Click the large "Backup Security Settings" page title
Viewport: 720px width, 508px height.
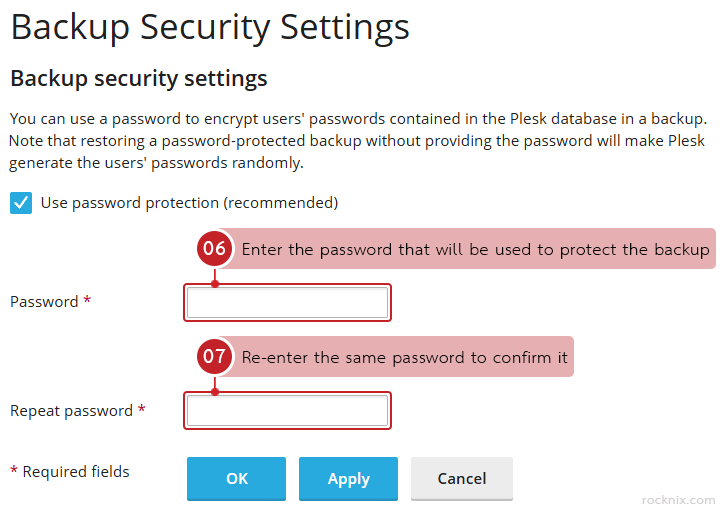[210, 27]
